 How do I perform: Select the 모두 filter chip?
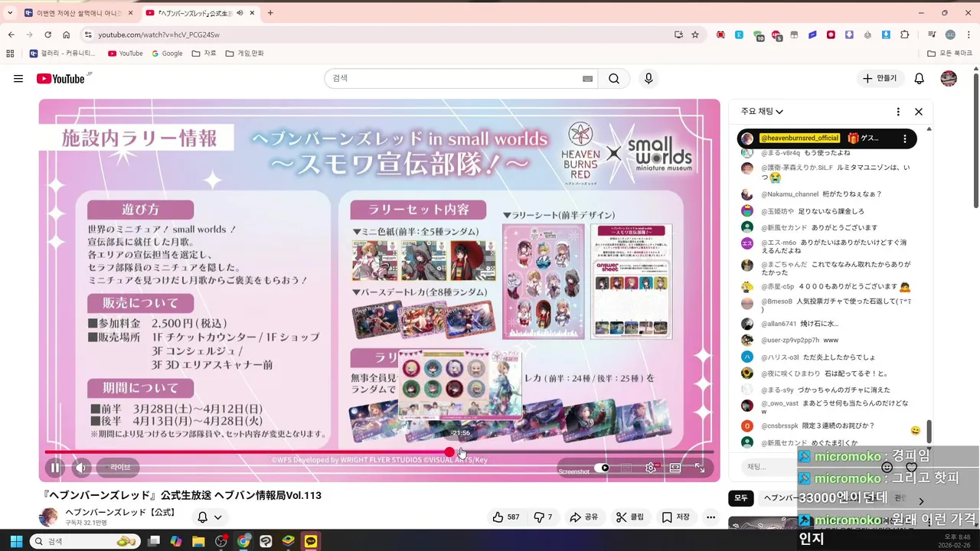tap(741, 498)
